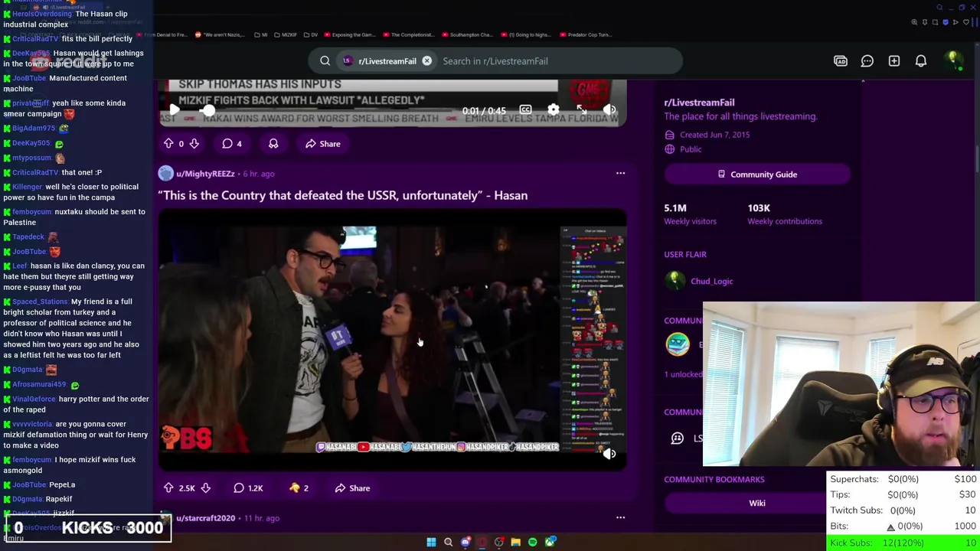This screenshot has height=551, width=980.
Task: Open 'Predator Cop Turn...' bookmark
Action: (585, 34)
